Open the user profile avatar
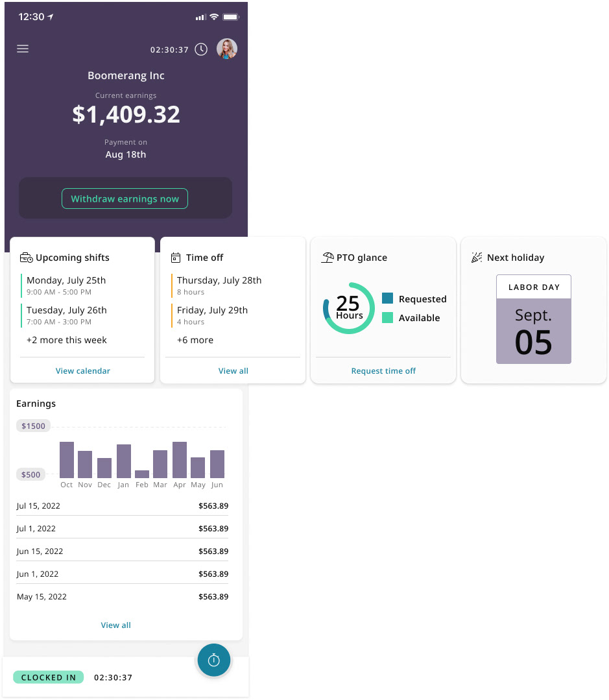The height and width of the screenshot is (700, 609). (226, 49)
